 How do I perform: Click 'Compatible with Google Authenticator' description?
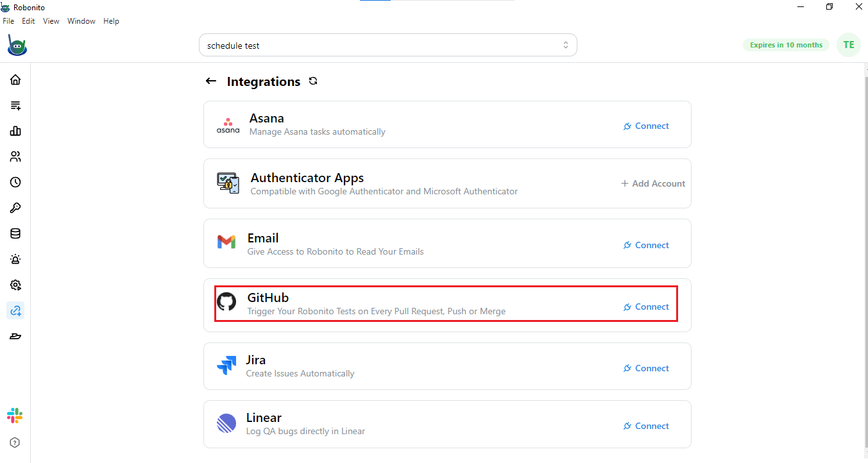click(x=384, y=191)
